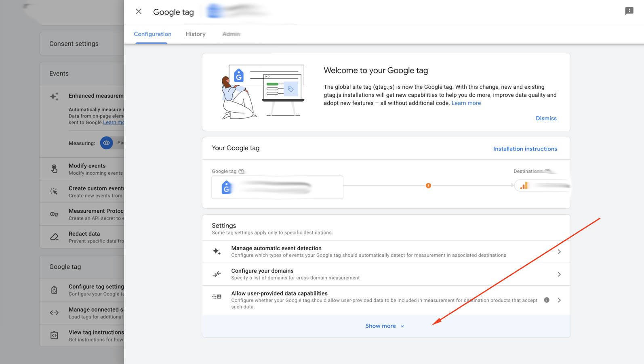Click the info icon for user-provided data
Screen dimensions: 644x364
(547, 300)
